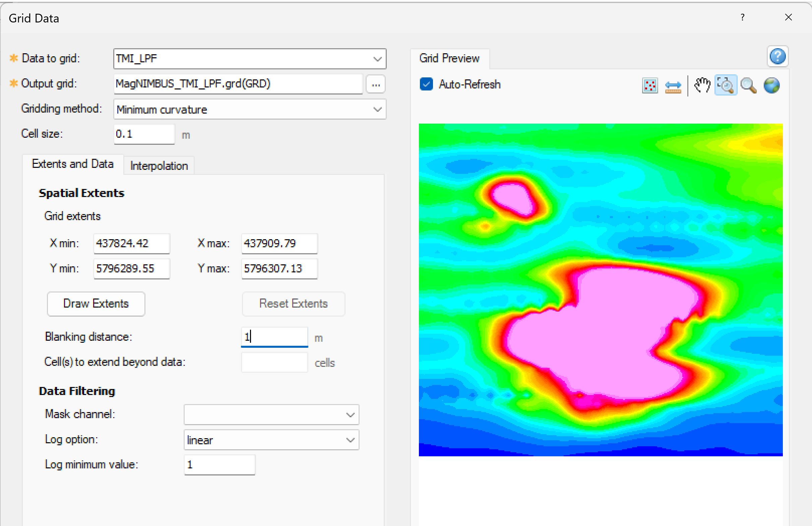Open help via the blue question mark icon

click(778, 57)
